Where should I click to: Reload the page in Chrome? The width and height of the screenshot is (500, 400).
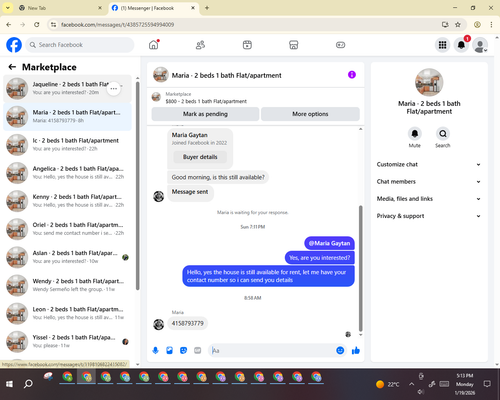point(37,25)
